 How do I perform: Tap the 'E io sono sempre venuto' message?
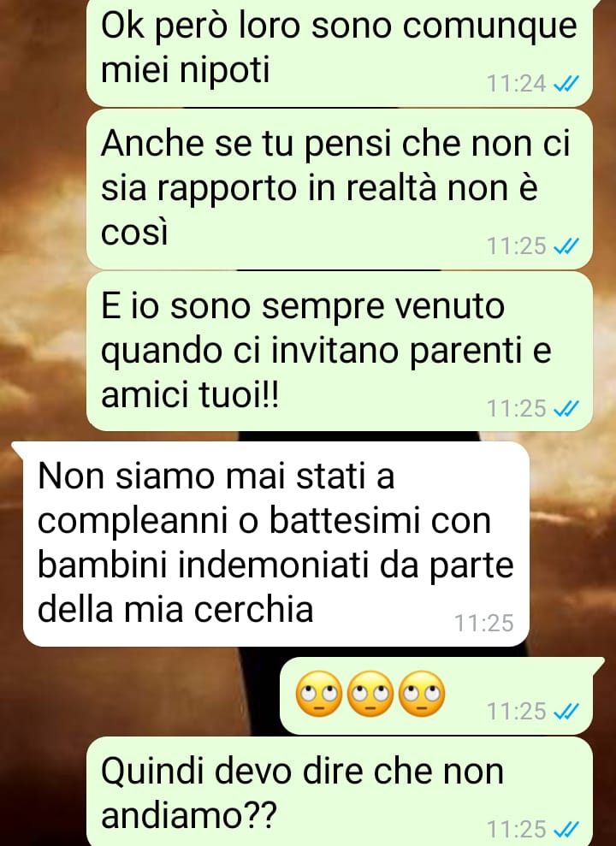[x=340, y=352]
